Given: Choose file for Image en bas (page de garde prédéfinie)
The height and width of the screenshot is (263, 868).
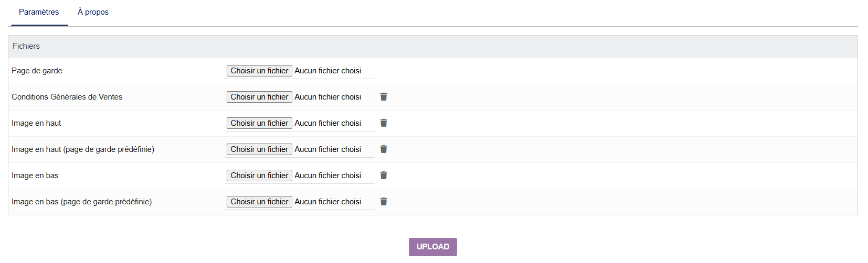Looking at the screenshot, I should click(x=259, y=202).
